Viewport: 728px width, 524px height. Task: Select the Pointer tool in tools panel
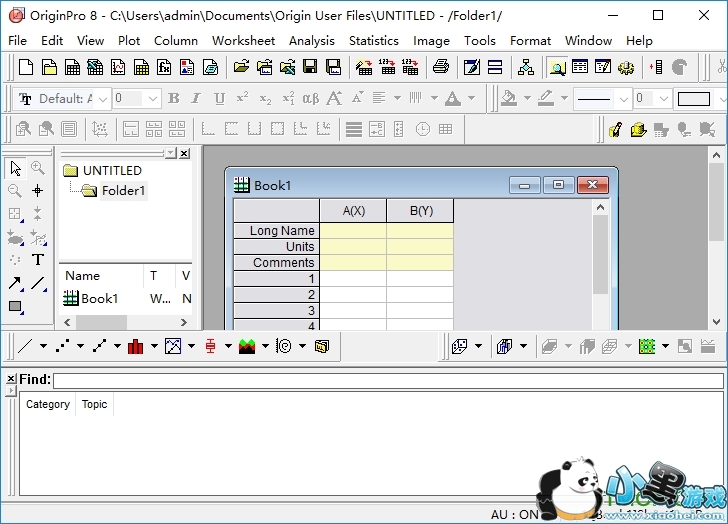15,168
